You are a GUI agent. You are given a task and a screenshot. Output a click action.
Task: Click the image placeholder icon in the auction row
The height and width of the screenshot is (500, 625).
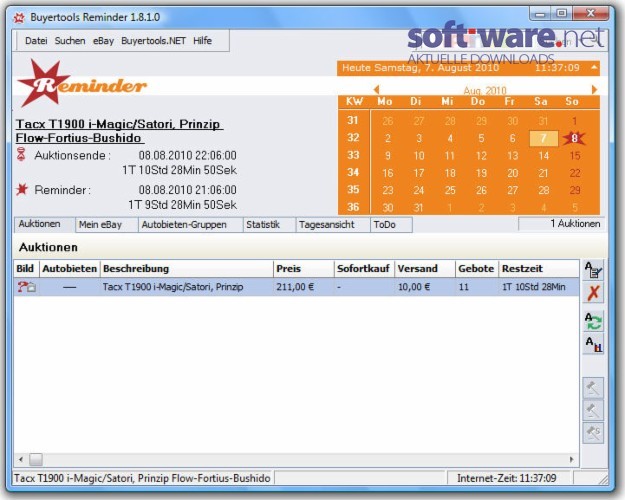tap(26, 287)
